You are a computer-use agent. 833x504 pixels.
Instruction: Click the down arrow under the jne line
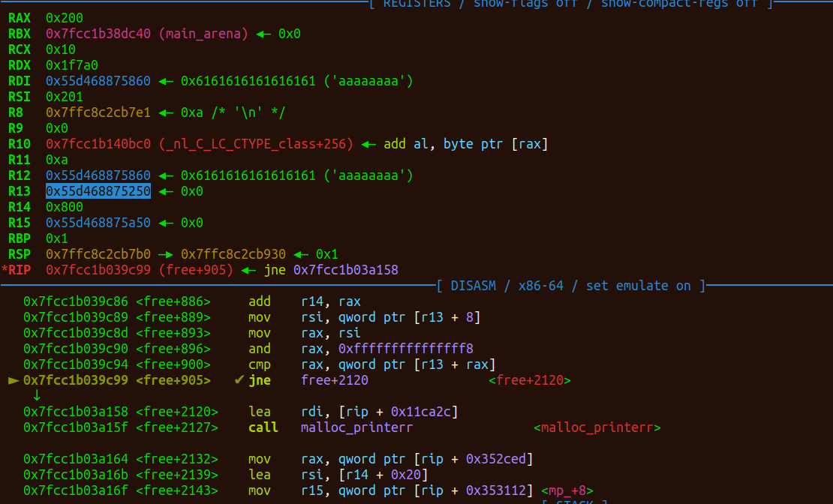pyautogui.click(x=37, y=395)
